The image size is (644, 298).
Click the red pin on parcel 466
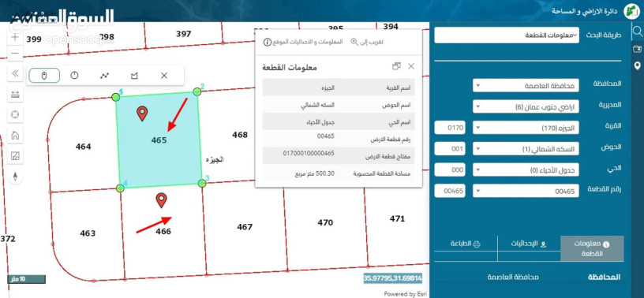(162, 200)
